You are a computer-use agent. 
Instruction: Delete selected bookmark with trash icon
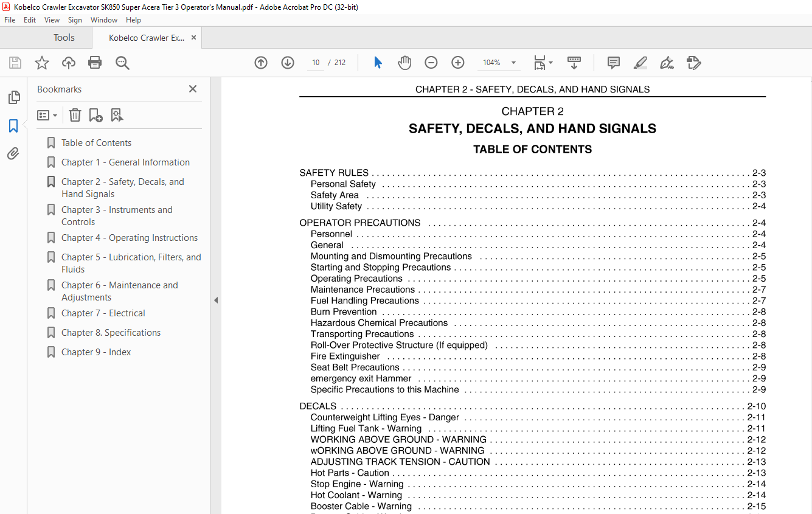point(75,115)
